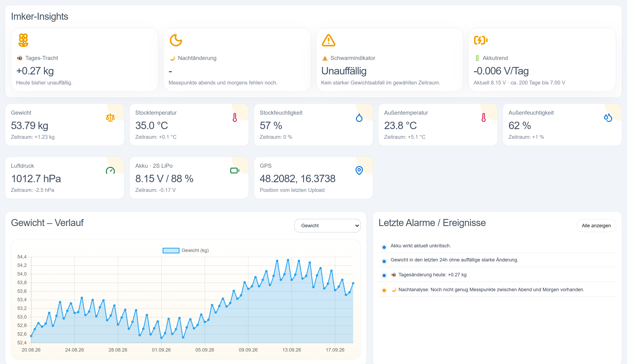Click the bee emoji in the Tagesänderung heute event
Screen dimensions: 627x364
(x=394, y=275)
